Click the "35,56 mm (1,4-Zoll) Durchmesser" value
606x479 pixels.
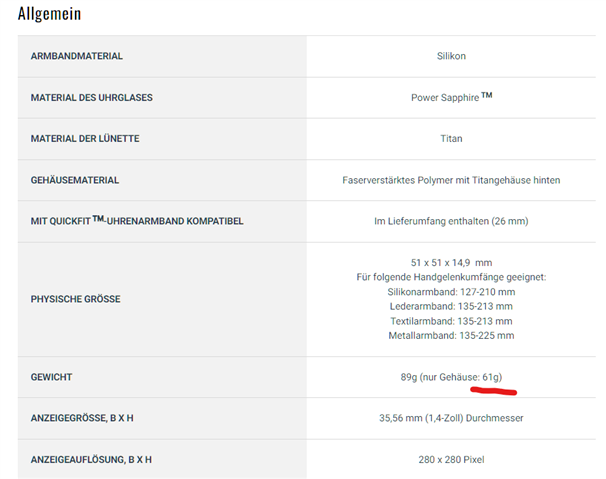click(x=451, y=418)
